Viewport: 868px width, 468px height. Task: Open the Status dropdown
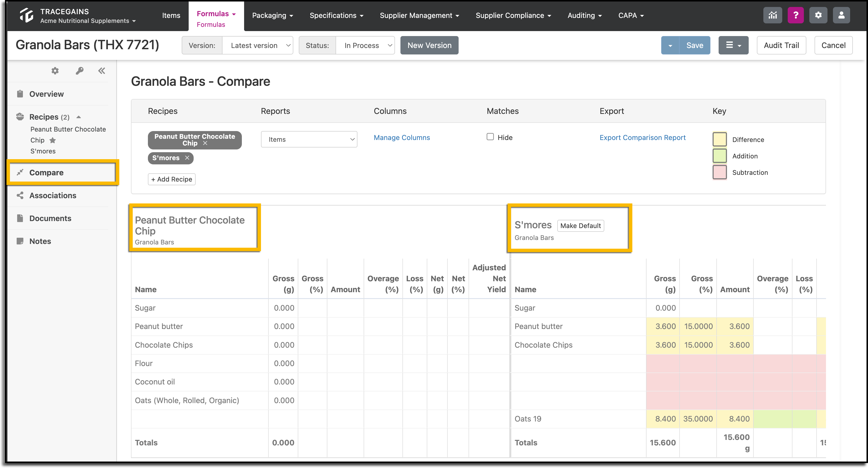click(x=365, y=45)
